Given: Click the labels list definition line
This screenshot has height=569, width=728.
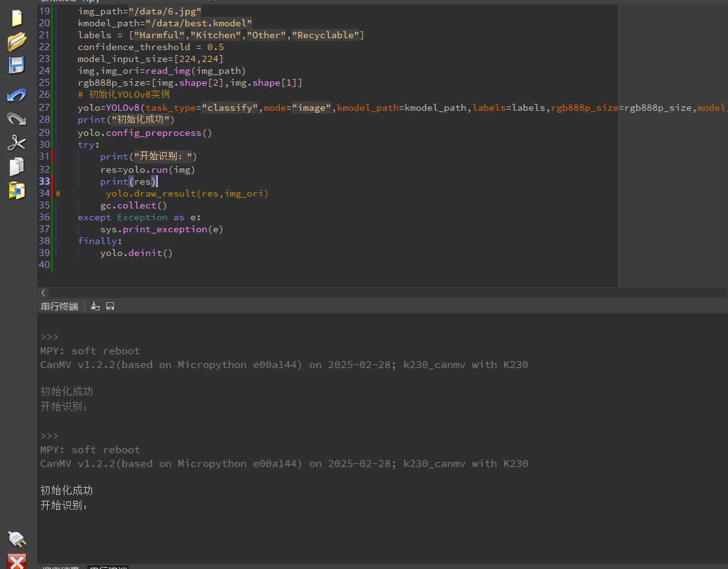Looking at the screenshot, I should point(221,35).
